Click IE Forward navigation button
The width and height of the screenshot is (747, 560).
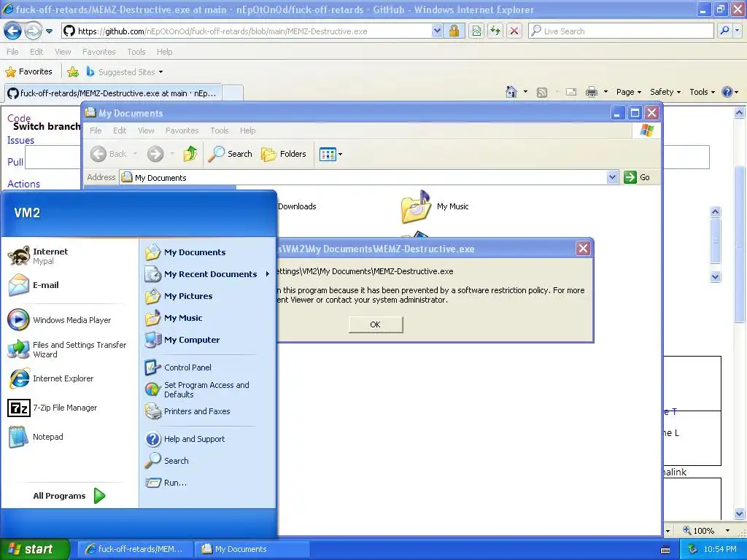point(32,31)
